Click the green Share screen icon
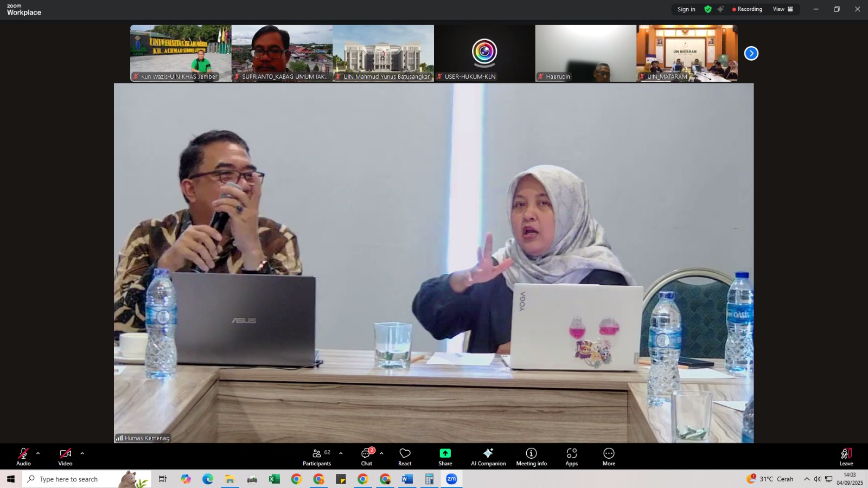Image resolution: width=868 pixels, height=488 pixels. click(445, 453)
